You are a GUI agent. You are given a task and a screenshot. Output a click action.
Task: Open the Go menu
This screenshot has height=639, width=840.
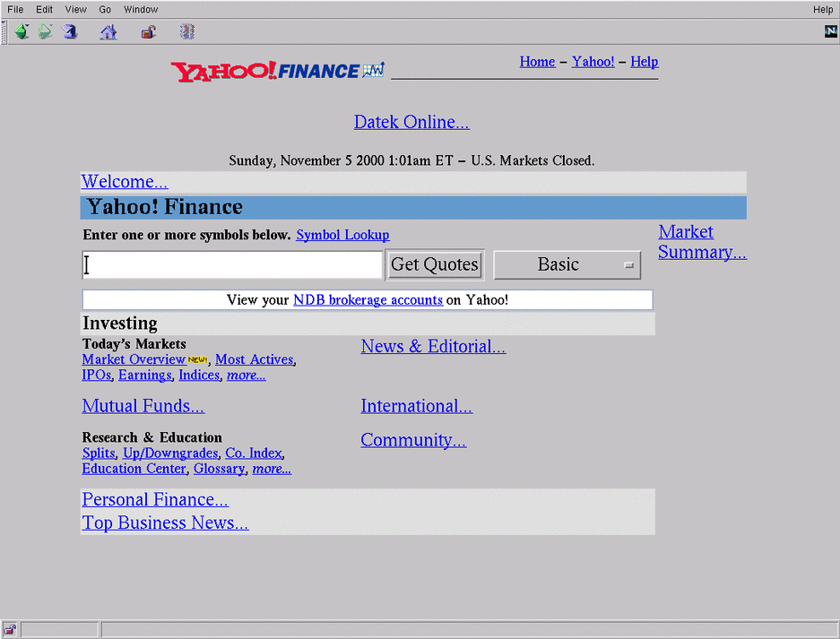pos(105,9)
